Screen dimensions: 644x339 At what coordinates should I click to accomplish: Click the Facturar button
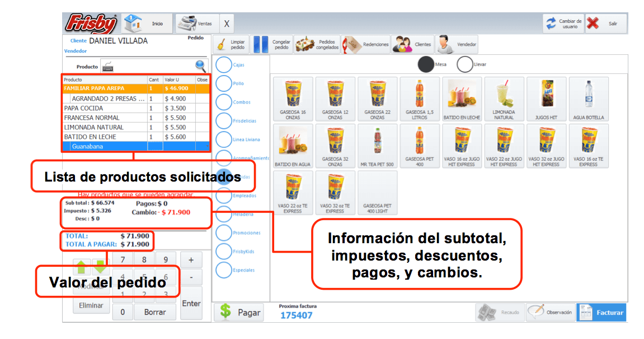[601, 313]
